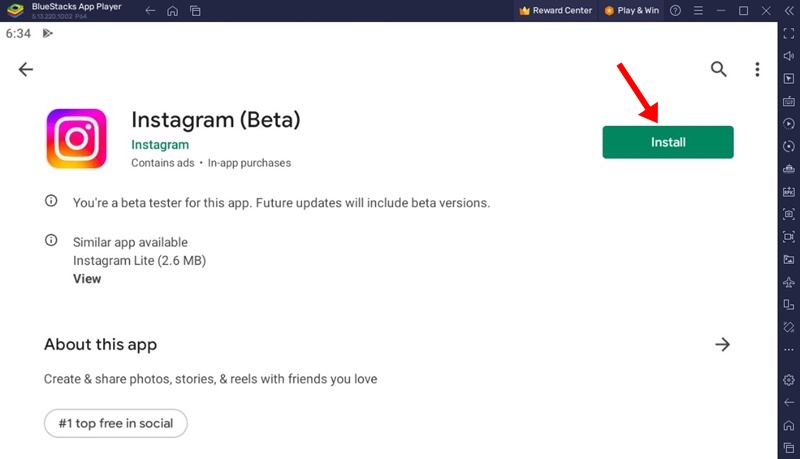Maximize the BlueStacks window
Viewport: 800px width, 459px height.
point(743,10)
